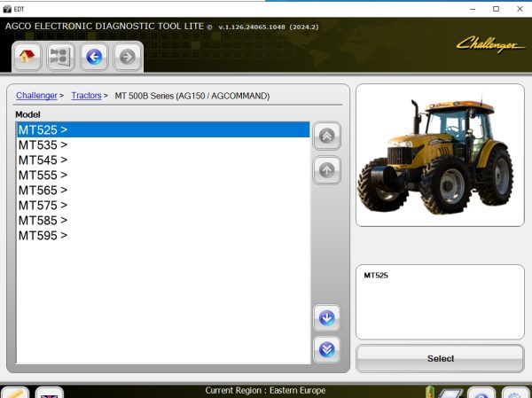
Task: Go to the Home screen icon
Action: 27,57
